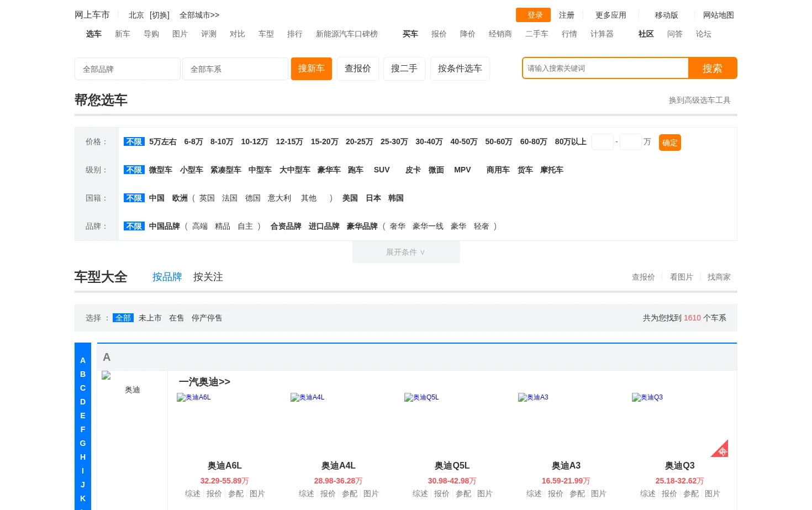Click 找商家 link

point(719,277)
